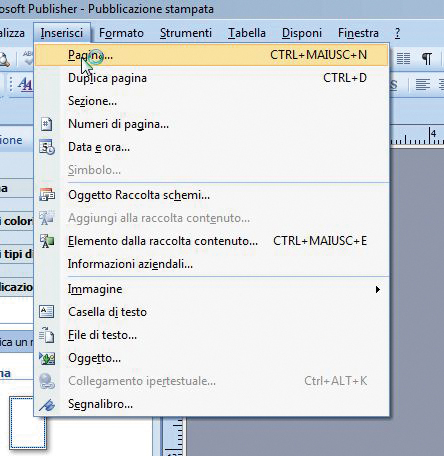The width and height of the screenshot is (444, 456).
Task: Click the Elemento dalla raccolta contenuto icon
Action: pos(47,241)
